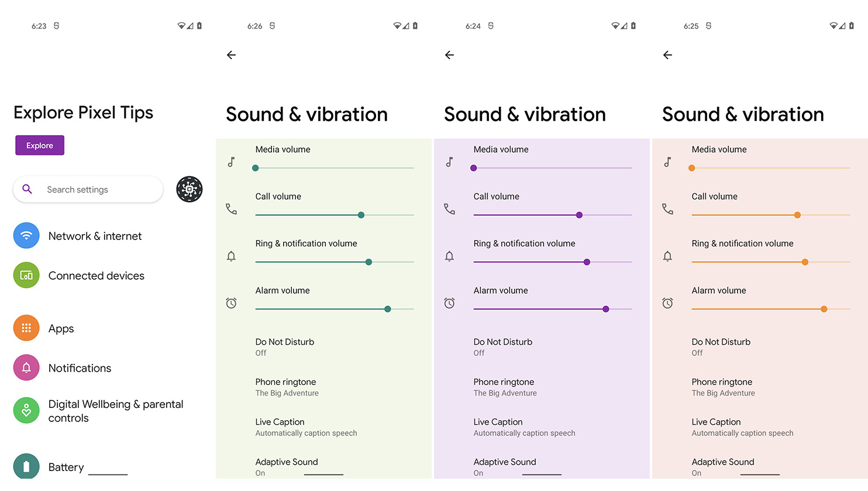The height and width of the screenshot is (491, 868).
Task: Tap the teal Battery icon
Action: pos(26,466)
